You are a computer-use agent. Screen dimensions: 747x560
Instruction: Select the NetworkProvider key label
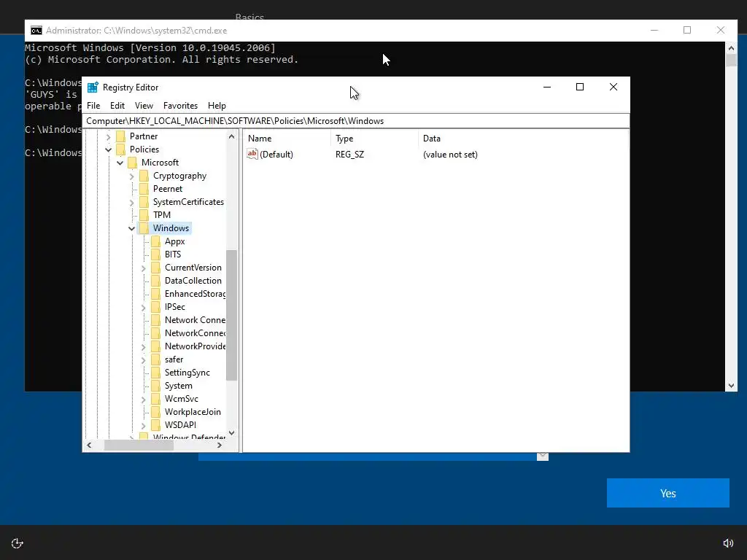click(195, 346)
